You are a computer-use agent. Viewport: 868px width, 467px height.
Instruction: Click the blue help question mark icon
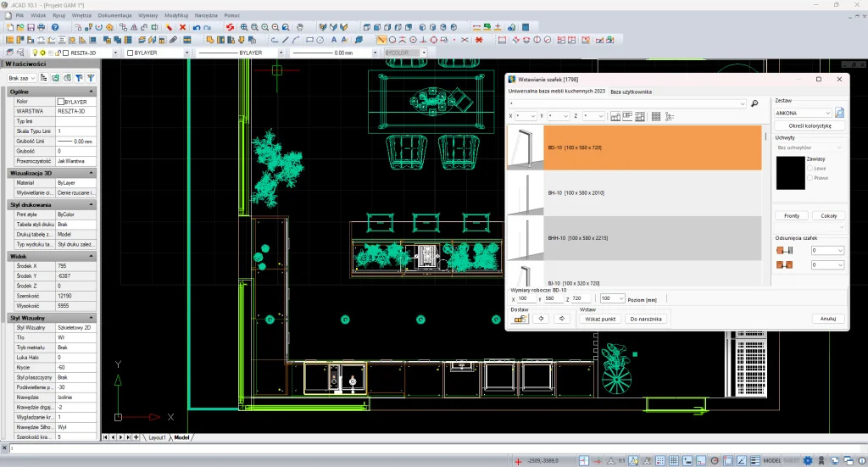(x=55, y=27)
